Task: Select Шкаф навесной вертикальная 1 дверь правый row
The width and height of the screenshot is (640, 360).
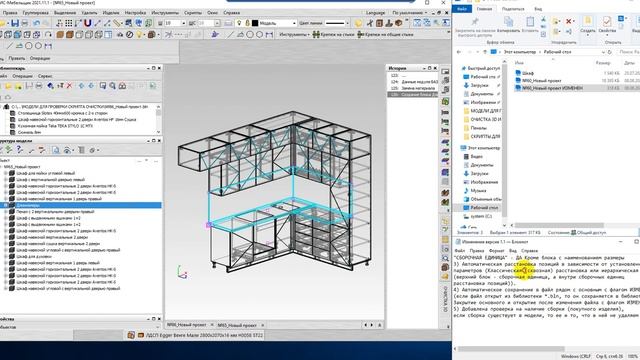Action: click(x=59, y=199)
